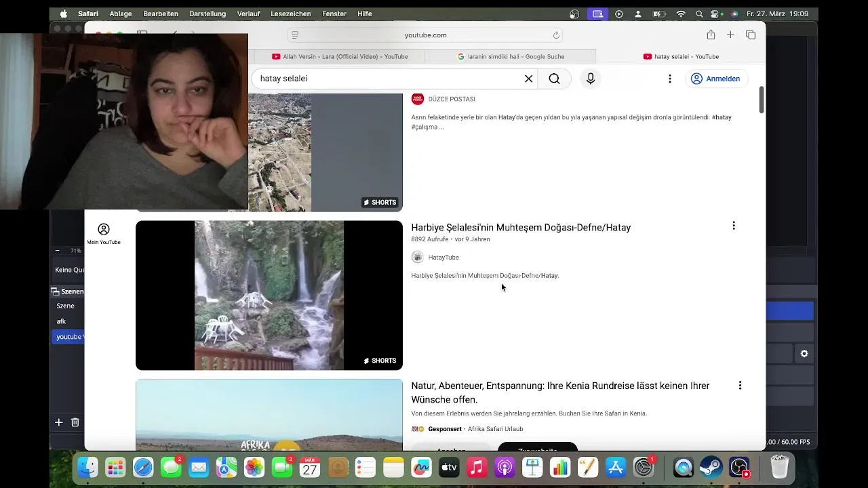
Task: Click the DÜZCE POSTASI channel avatar
Action: (418, 99)
